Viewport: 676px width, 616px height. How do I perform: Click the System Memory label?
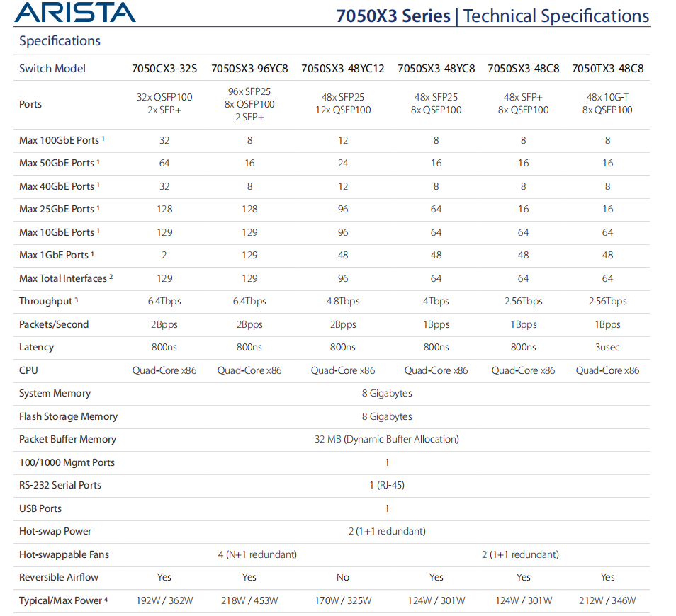pos(55,394)
